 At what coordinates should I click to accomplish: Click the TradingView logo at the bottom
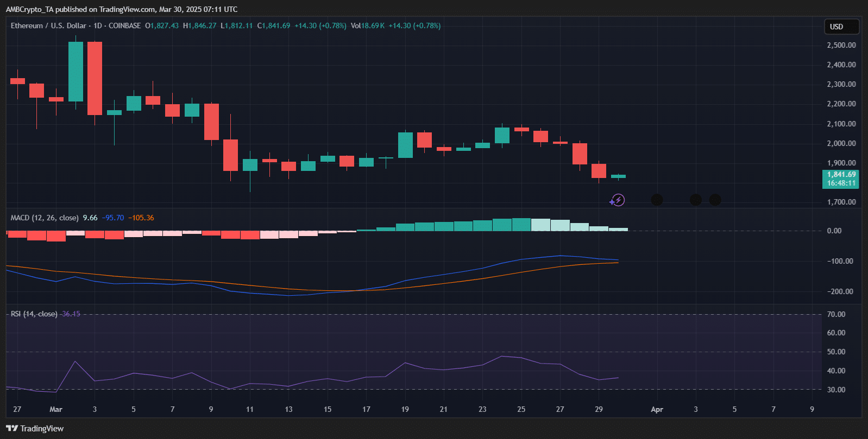(x=35, y=429)
